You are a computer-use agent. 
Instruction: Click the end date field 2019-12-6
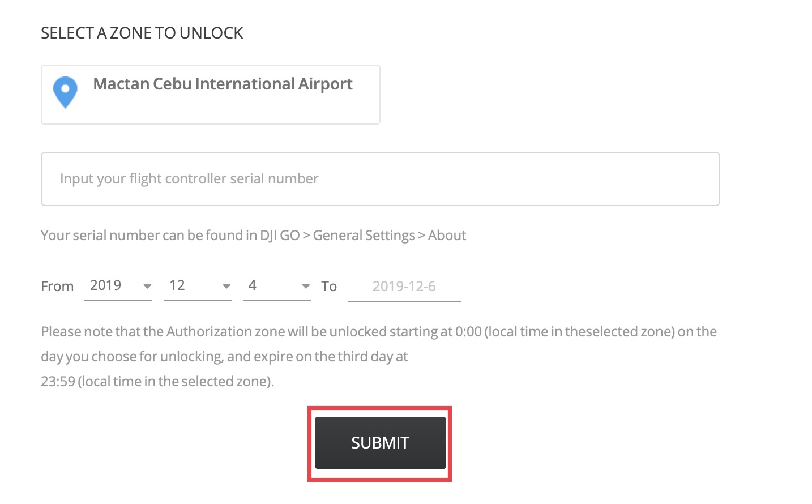pos(404,287)
